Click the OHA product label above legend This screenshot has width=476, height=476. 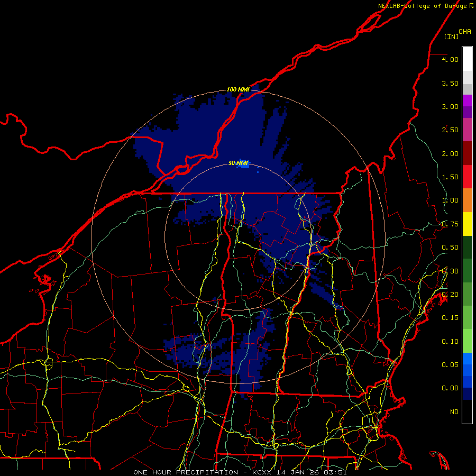[465, 32]
